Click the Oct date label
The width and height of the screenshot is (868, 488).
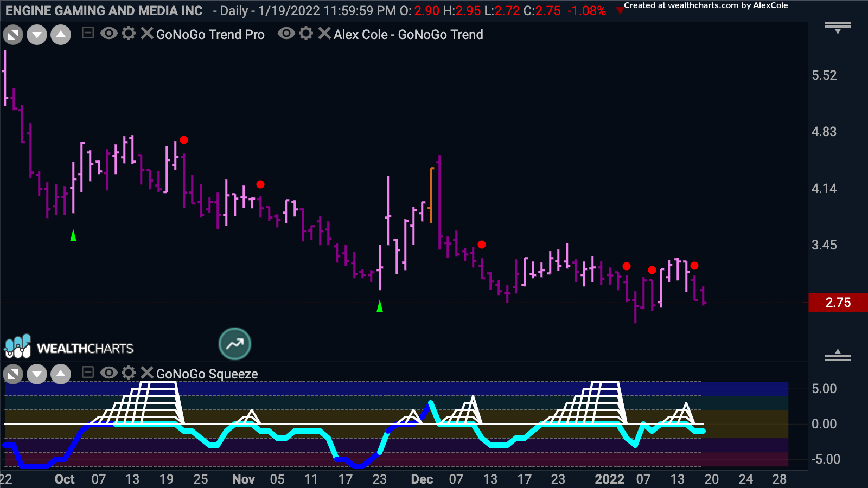pos(65,479)
